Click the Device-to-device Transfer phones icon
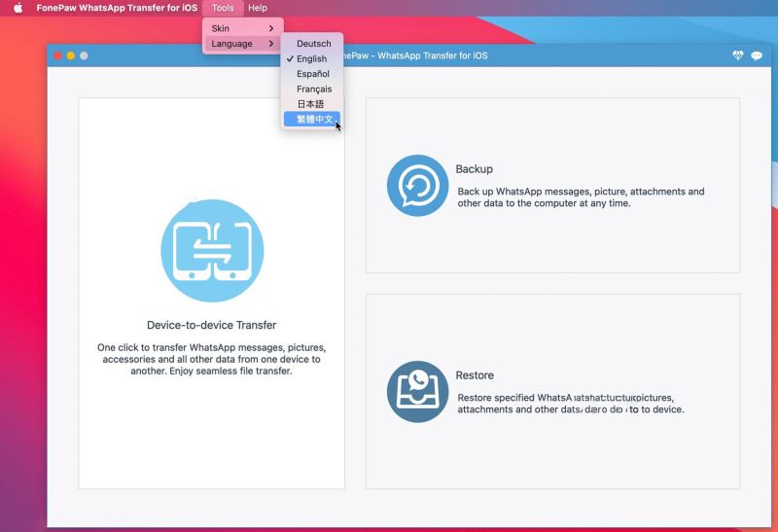 (x=212, y=251)
